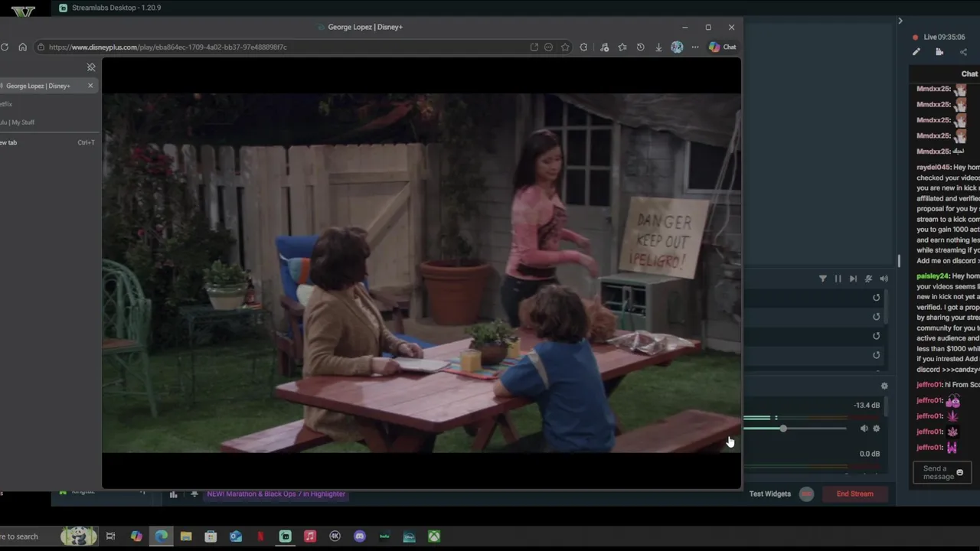The width and height of the screenshot is (980, 551).
Task: Open browser downloads icon
Action: click(x=658, y=47)
